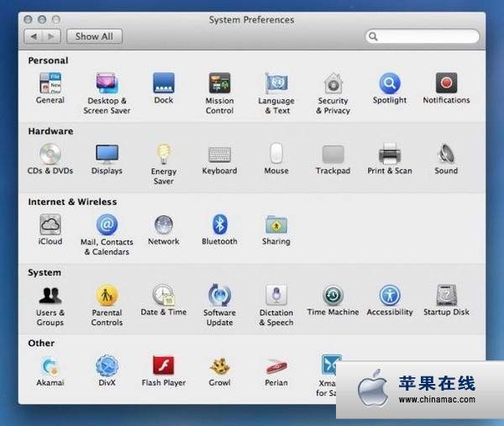Go back with the left arrow button
Viewport: 504px width, 426px height.
(34, 36)
